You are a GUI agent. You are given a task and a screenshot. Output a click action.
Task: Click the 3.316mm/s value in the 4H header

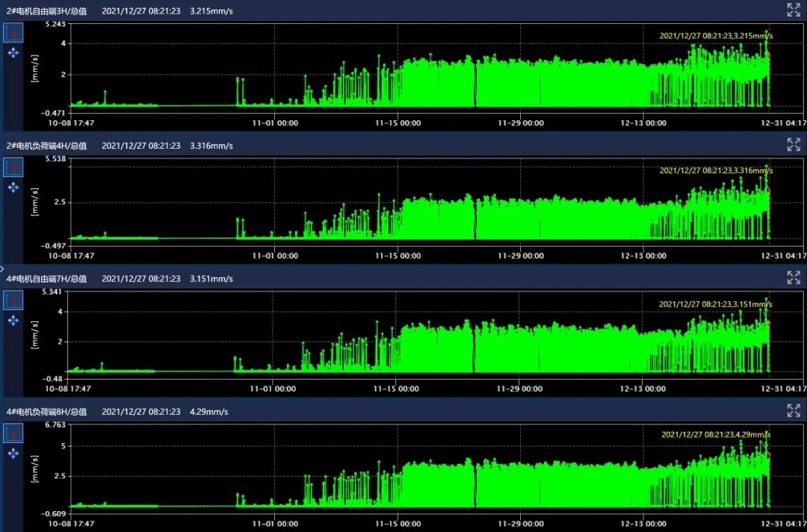[211, 146]
